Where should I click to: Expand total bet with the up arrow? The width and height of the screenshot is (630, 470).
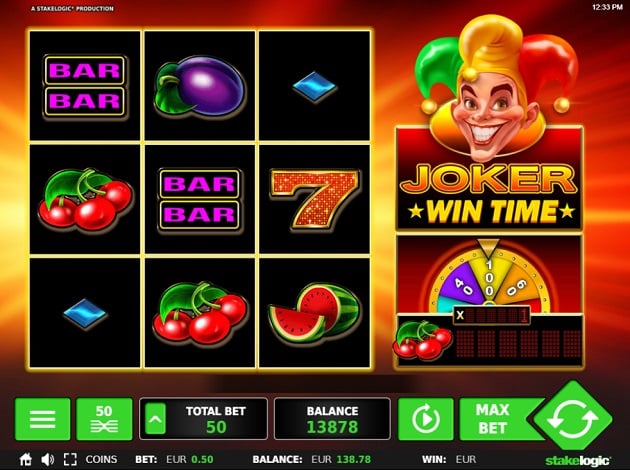point(155,419)
